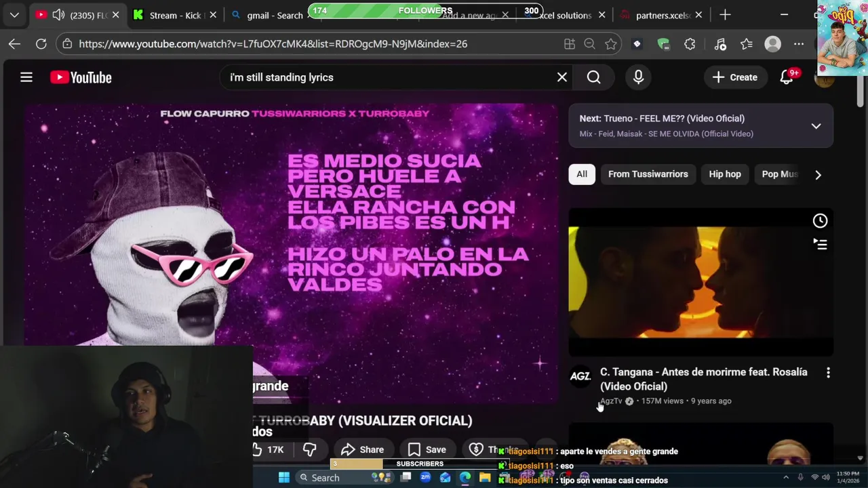
Task: Open the C. Tangana Antes de morirme thumbnail
Action: point(701,282)
